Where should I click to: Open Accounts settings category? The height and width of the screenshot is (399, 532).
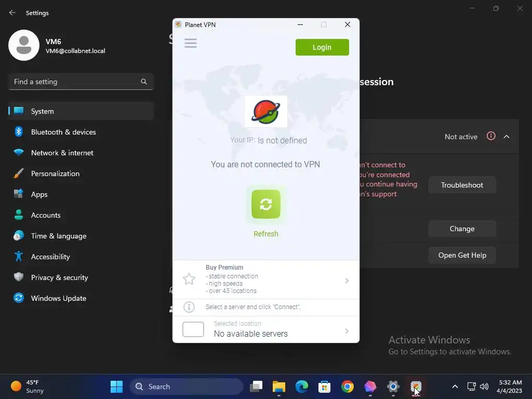pos(81,215)
